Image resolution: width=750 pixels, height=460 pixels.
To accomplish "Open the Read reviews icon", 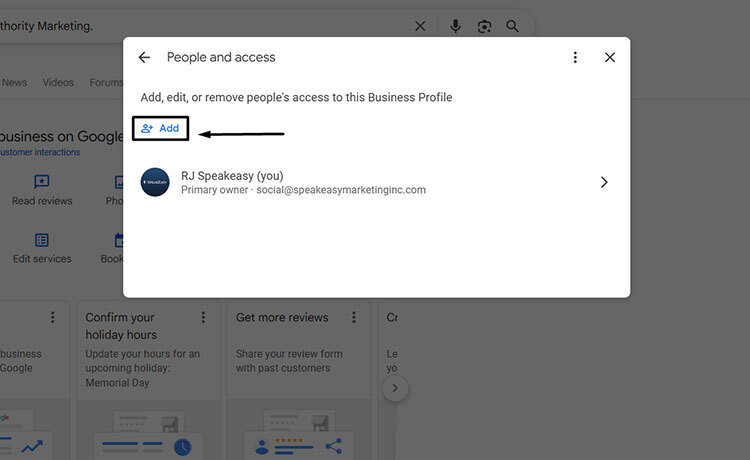I will [x=42, y=182].
